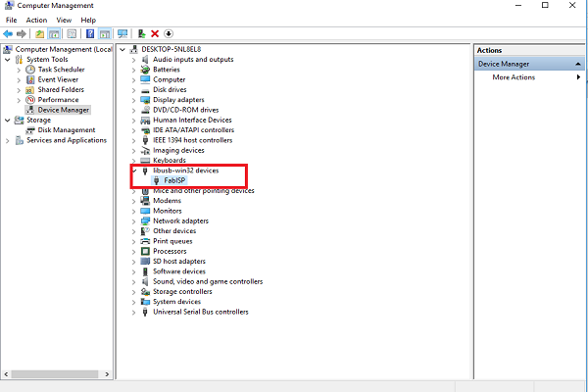588x392 pixels.
Task: Click the Batteries category icon
Action: [x=145, y=70]
